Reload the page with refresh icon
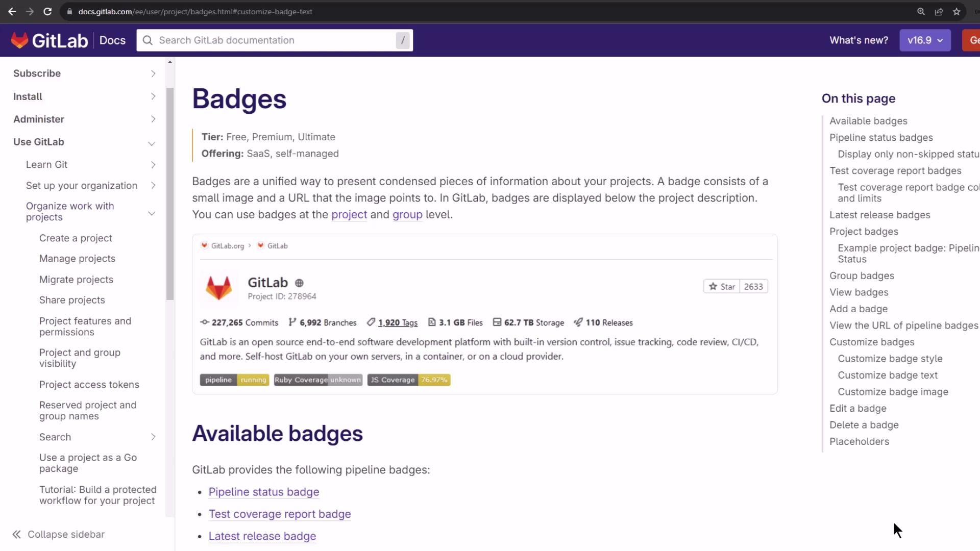 (x=47, y=11)
